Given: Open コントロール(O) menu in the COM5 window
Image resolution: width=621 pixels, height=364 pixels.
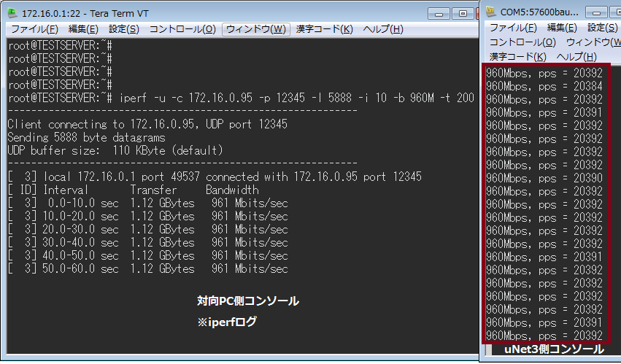Looking at the screenshot, I should point(522,42).
